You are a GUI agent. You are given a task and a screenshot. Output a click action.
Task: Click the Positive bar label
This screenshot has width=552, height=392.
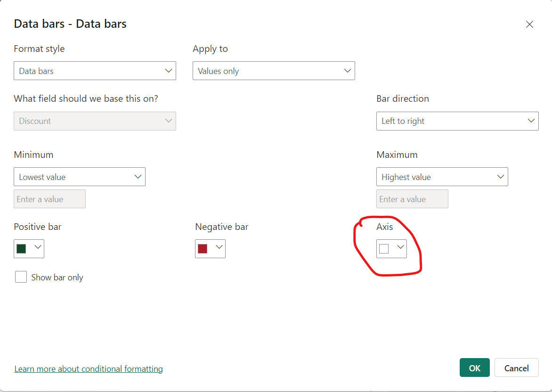click(x=37, y=227)
